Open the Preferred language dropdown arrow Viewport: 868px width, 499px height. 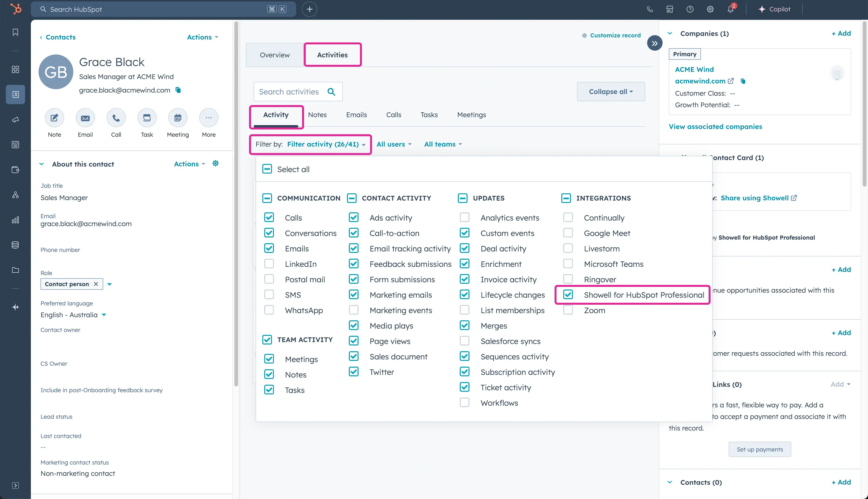[x=104, y=315]
